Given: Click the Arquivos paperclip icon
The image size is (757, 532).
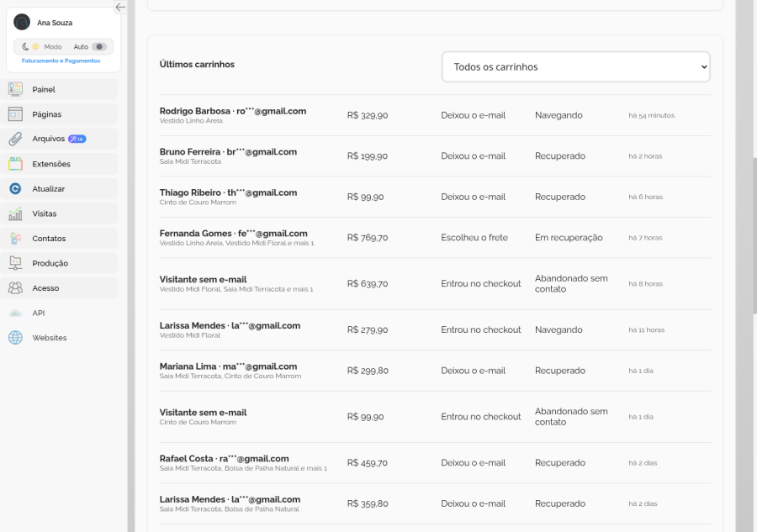Looking at the screenshot, I should pyautogui.click(x=15, y=139).
